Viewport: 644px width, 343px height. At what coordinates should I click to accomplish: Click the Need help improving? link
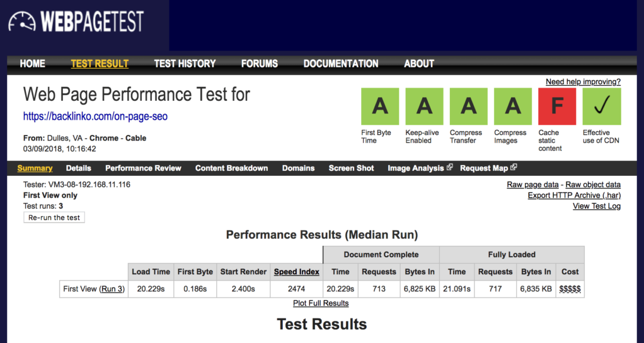click(583, 82)
